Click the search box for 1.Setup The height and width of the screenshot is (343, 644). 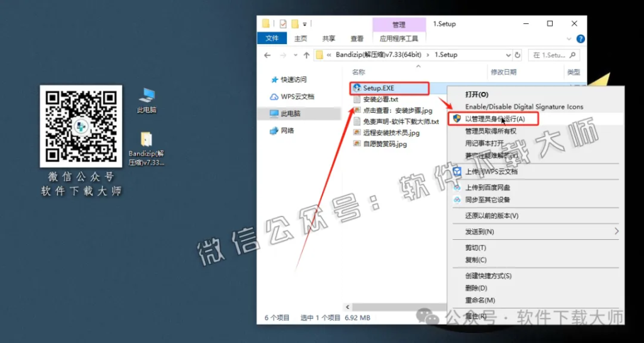(x=554, y=55)
